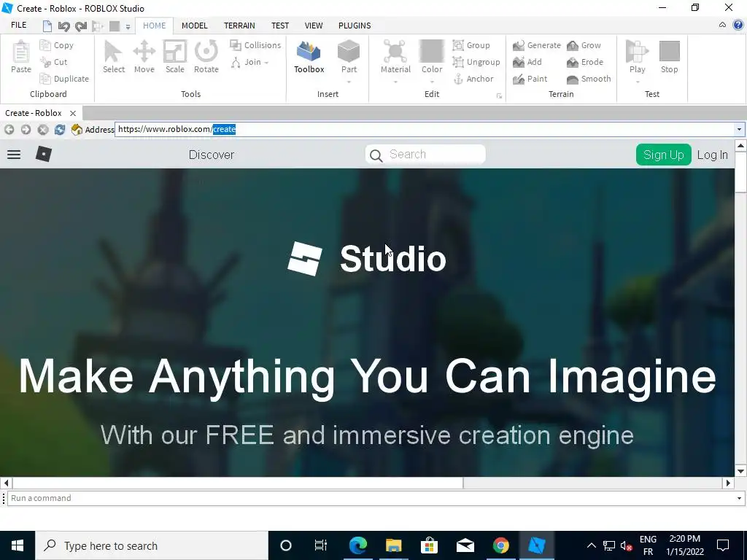Expand the address bar history dropdown

point(739,130)
